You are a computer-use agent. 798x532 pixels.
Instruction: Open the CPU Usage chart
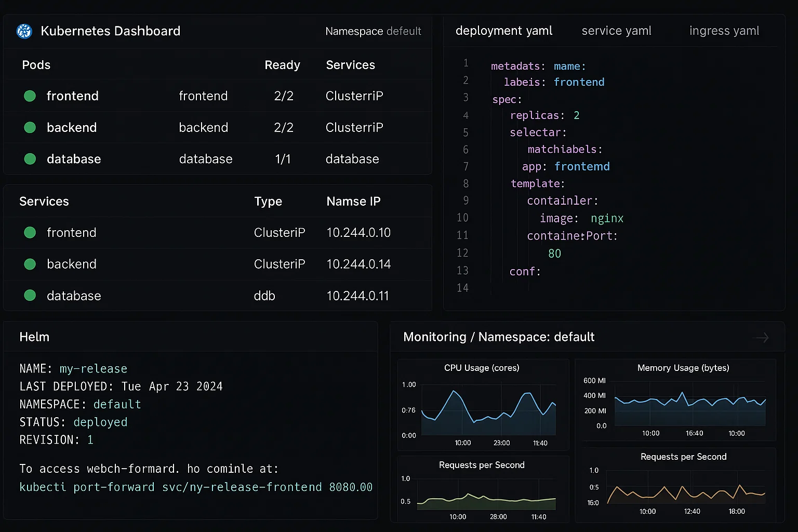click(483, 405)
